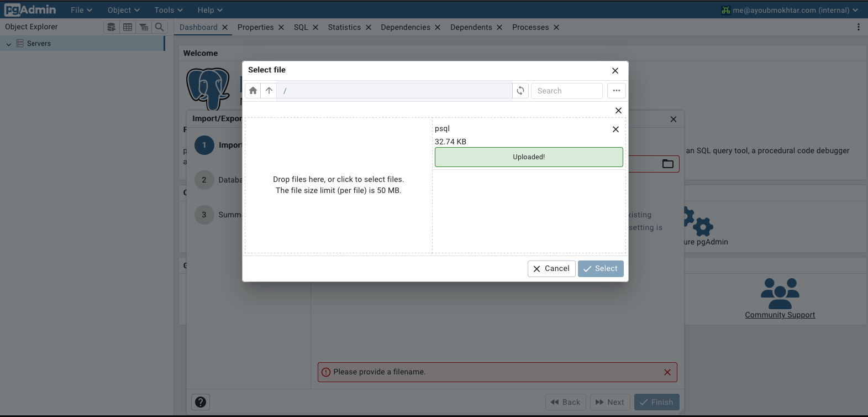Open the Community Support link
The image size is (868, 417).
click(780, 315)
